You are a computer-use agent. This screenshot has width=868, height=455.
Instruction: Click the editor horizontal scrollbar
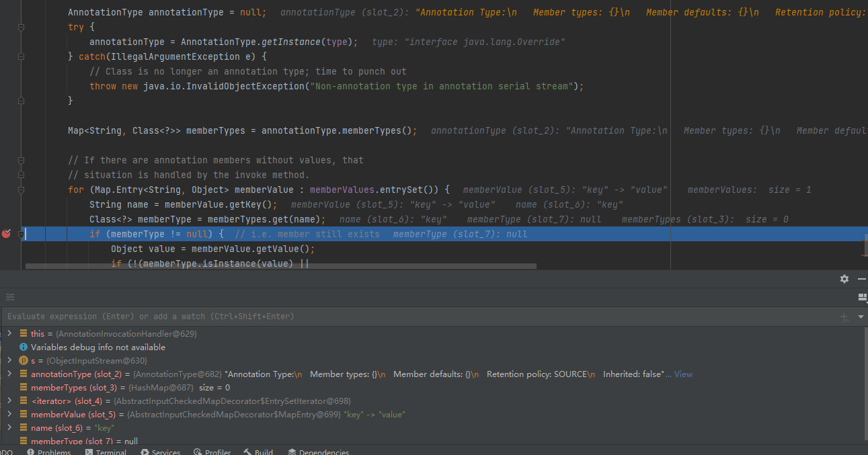281,266
